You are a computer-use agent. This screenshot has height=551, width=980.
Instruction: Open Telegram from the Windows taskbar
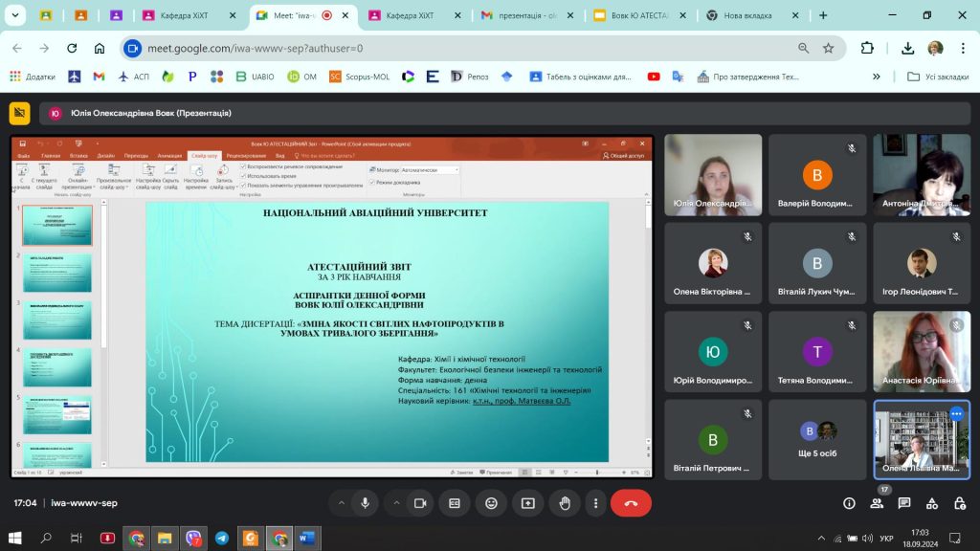(222, 539)
